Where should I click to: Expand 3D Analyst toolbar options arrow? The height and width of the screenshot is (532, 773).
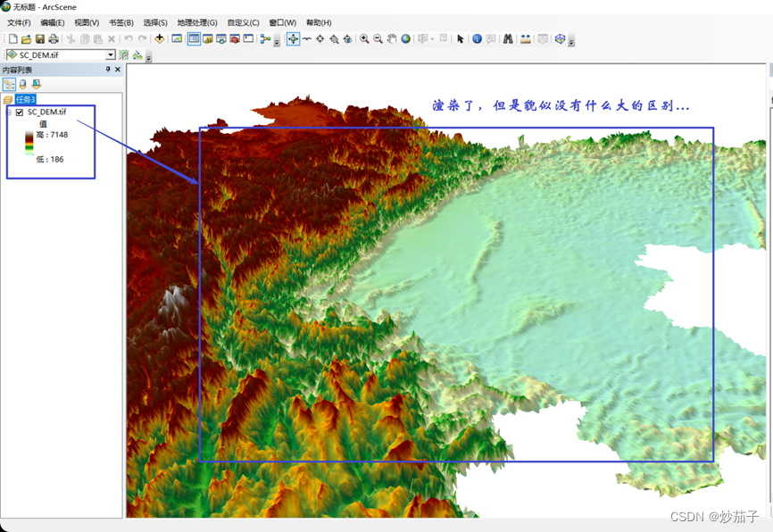click(x=149, y=57)
